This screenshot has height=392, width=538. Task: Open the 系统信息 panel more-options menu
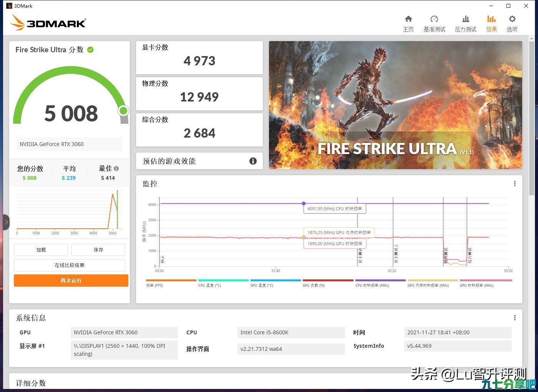point(515,318)
